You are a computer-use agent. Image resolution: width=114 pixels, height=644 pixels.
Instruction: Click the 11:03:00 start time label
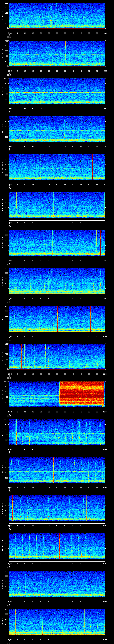click(9, 109)
